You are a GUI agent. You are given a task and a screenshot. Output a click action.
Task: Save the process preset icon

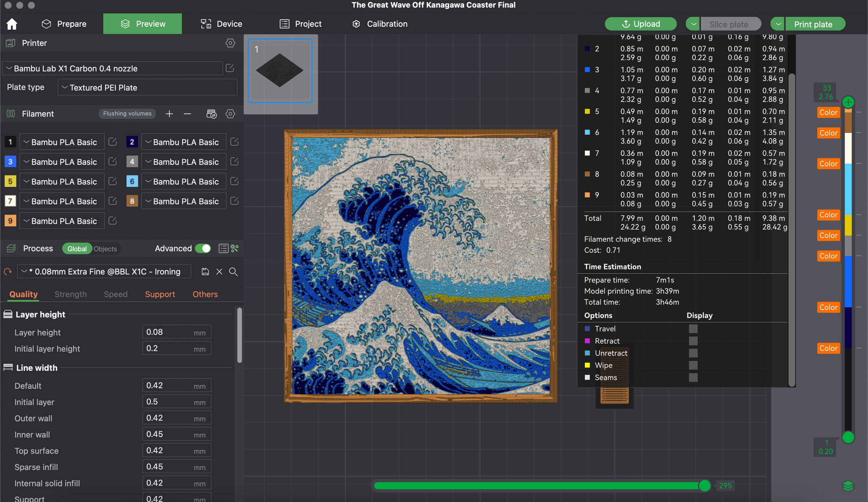(x=205, y=272)
